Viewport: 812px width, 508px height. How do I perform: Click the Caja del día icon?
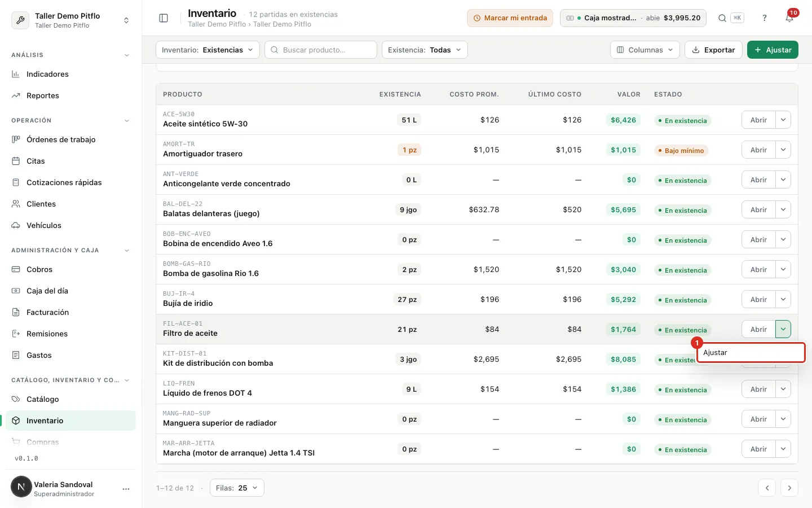click(16, 291)
